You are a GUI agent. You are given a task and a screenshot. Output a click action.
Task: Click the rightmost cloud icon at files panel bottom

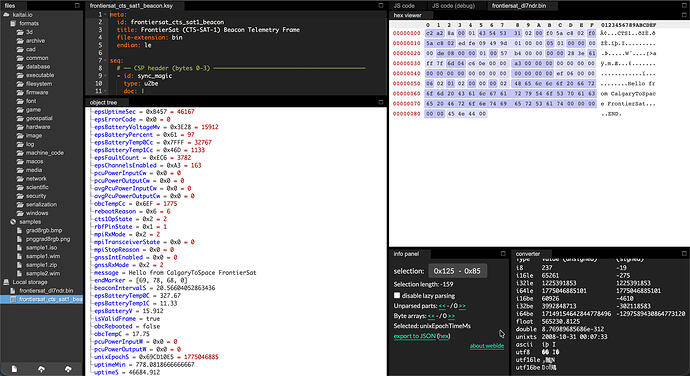click(68, 369)
